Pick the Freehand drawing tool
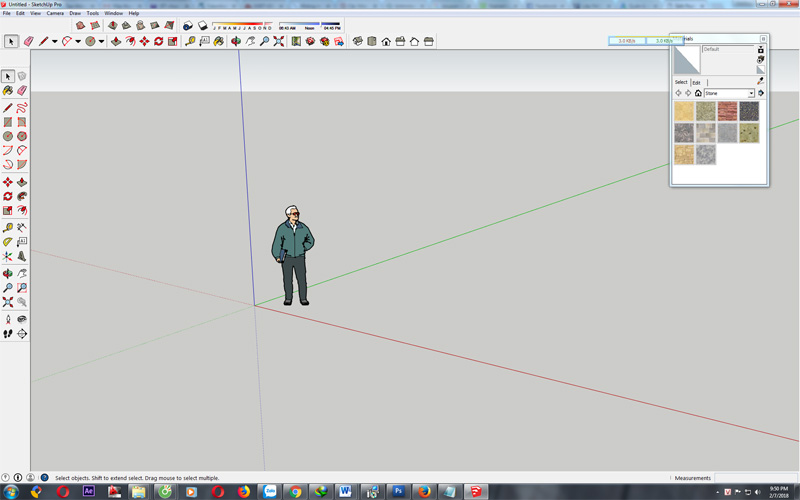 click(x=22, y=108)
